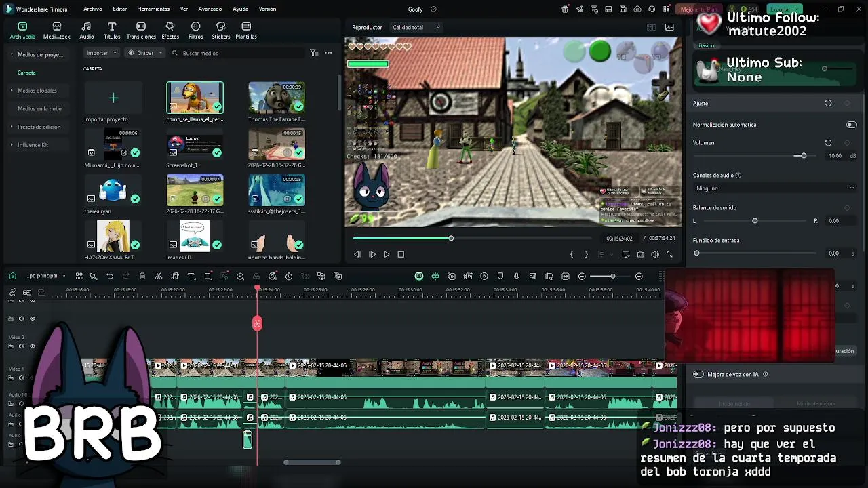Click the trash delete icon in timeline toolbar
The height and width of the screenshot is (488, 868).
click(142, 276)
